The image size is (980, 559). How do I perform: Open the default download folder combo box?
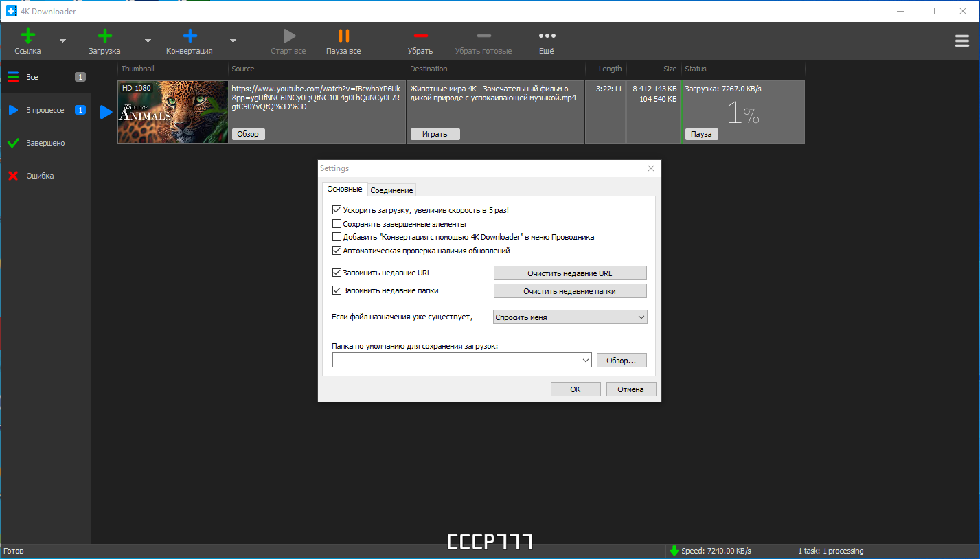click(x=461, y=360)
